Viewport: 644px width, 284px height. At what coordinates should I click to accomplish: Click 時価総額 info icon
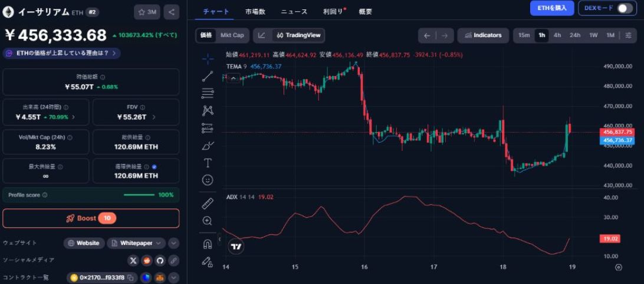tap(103, 77)
